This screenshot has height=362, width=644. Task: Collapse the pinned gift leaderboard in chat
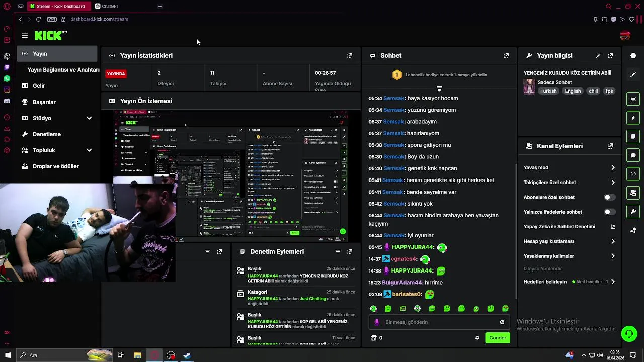(439, 88)
